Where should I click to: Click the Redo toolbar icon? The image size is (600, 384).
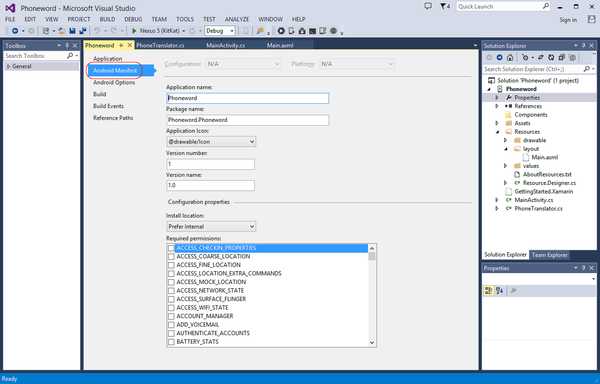pyautogui.click(x=114, y=31)
